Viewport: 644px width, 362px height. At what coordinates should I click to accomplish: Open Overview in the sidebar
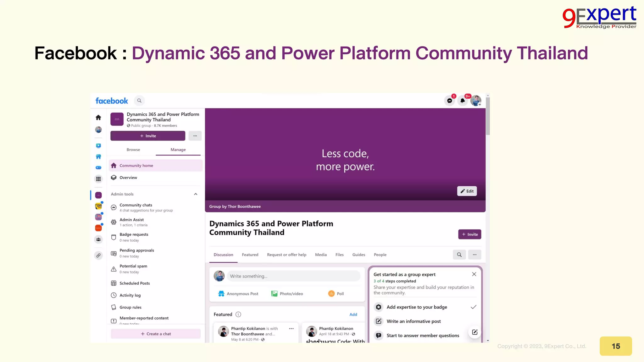[x=156, y=178]
